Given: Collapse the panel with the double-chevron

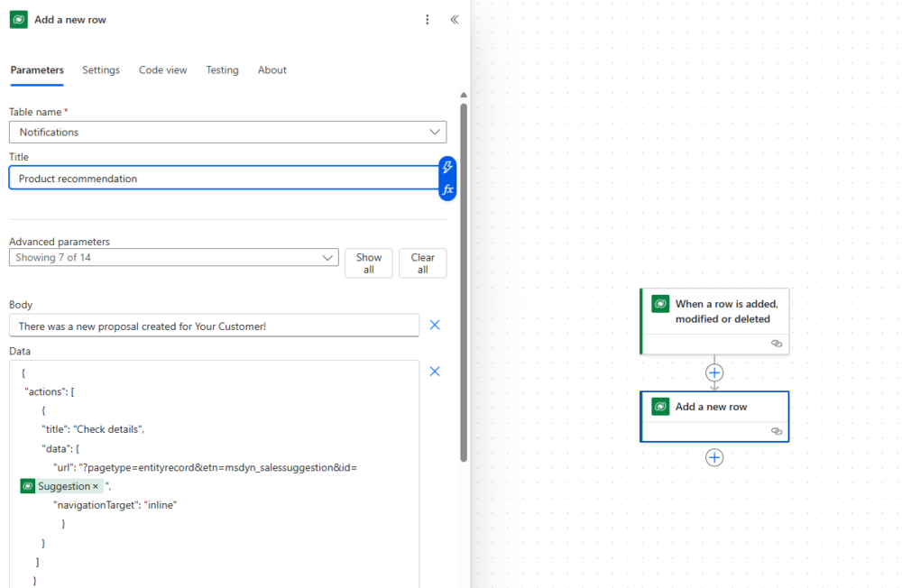Looking at the screenshot, I should point(454,19).
